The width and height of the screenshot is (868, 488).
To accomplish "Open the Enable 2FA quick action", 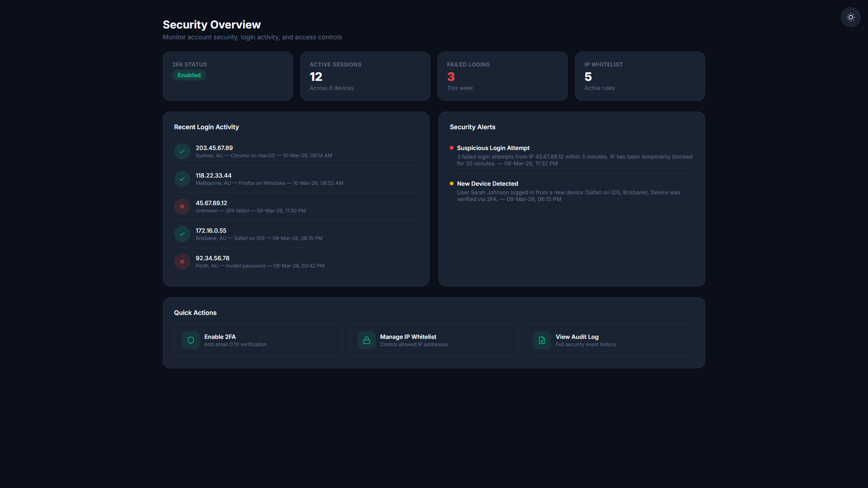I will tap(258, 340).
